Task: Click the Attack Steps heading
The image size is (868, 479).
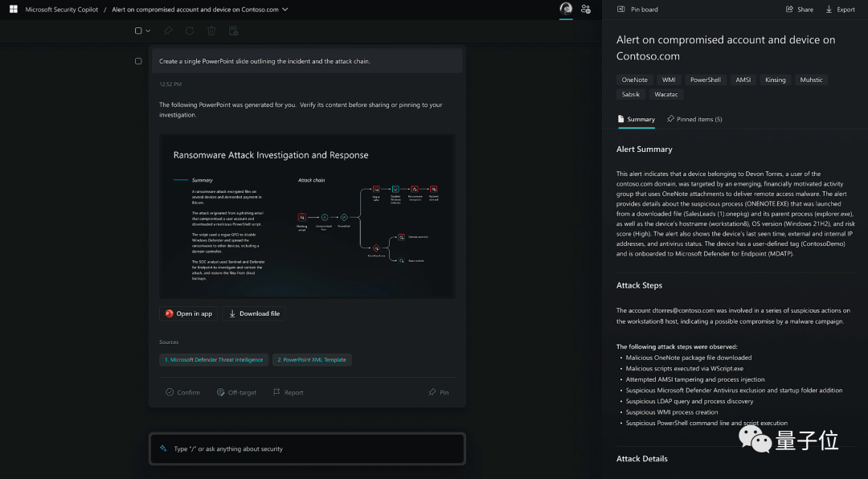Action: 639,286
